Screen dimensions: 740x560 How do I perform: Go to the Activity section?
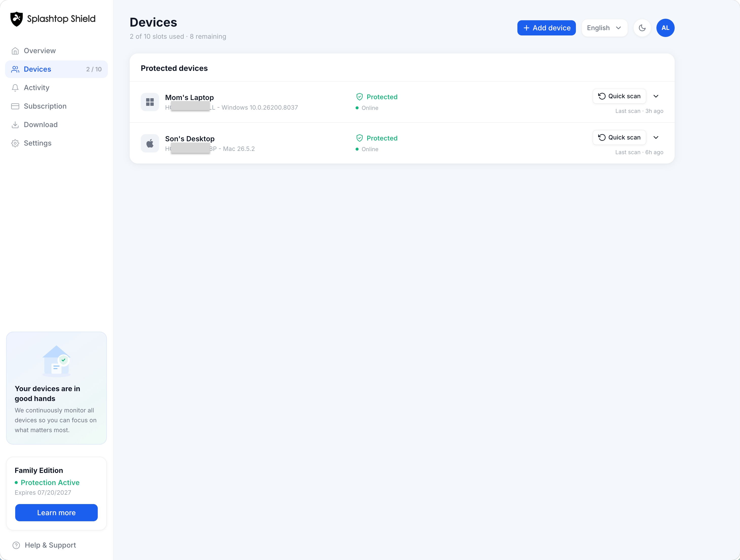click(x=56, y=88)
